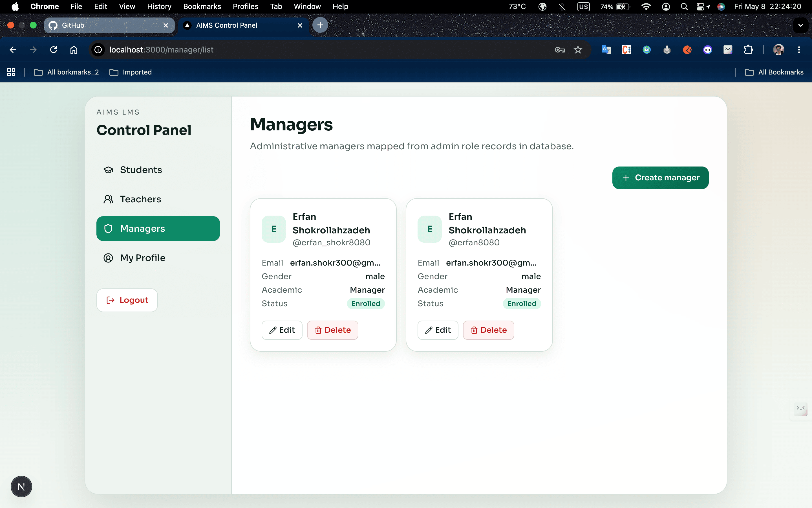Open a new browser tab
The height and width of the screenshot is (508, 812).
tap(320, 25)
